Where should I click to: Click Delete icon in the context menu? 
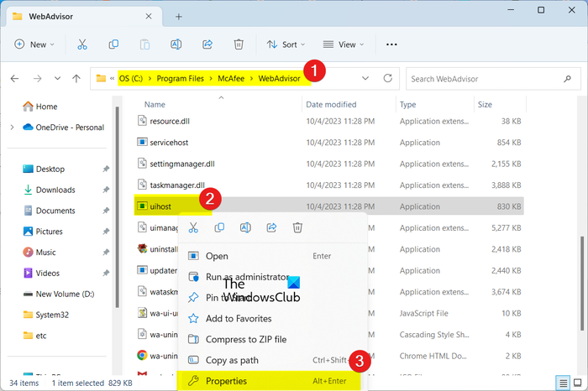coord(297,227)
